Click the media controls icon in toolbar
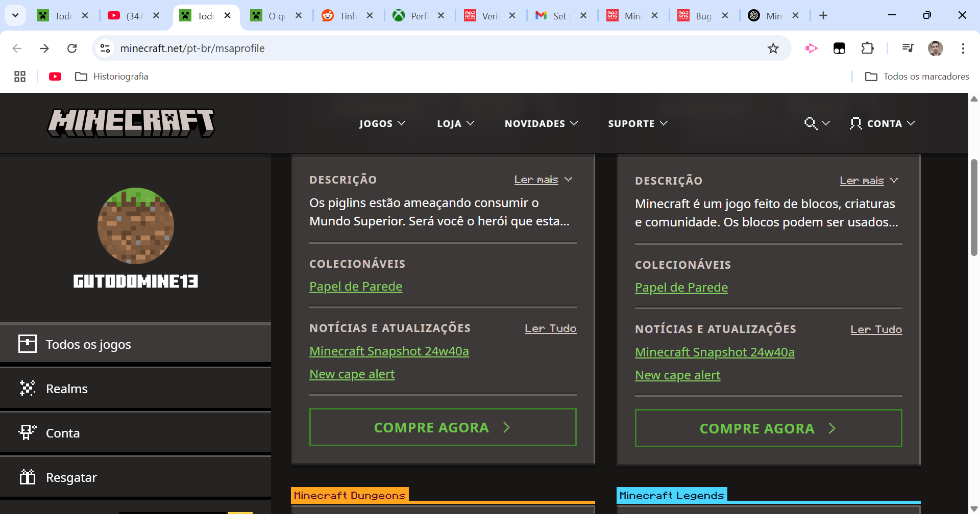980x514 pixels. pyautogui.click(x=908, y=48)
